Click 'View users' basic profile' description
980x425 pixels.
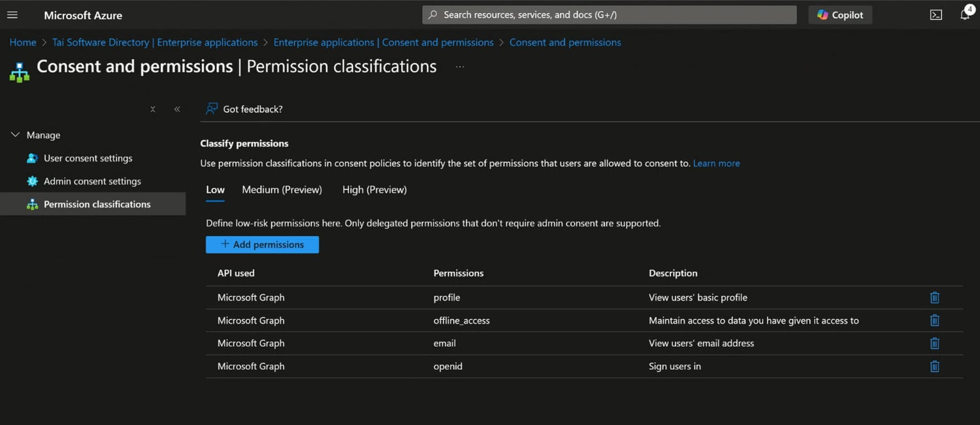coord(698,297)
